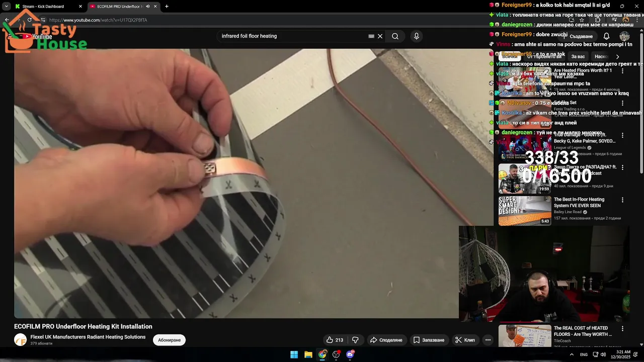Open options for Best In-Floor Heating video
This screenshot has height=362, width=644.
[x=622, y=200]
